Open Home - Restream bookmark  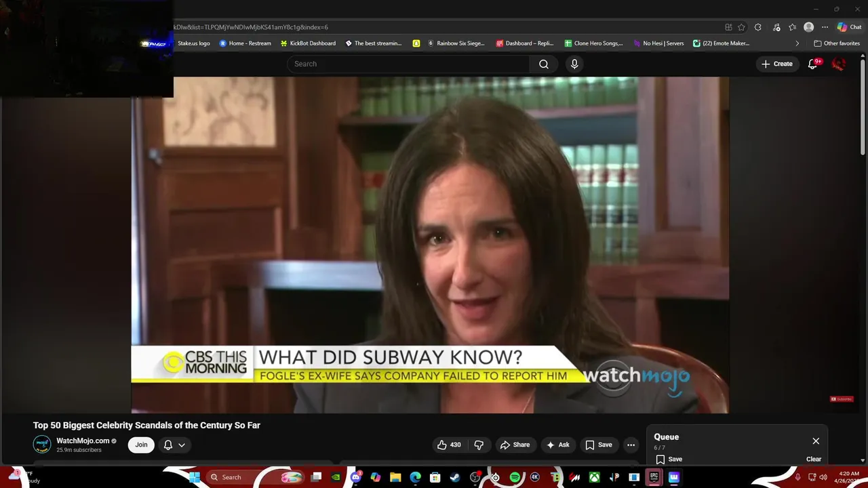pos(245,43)
